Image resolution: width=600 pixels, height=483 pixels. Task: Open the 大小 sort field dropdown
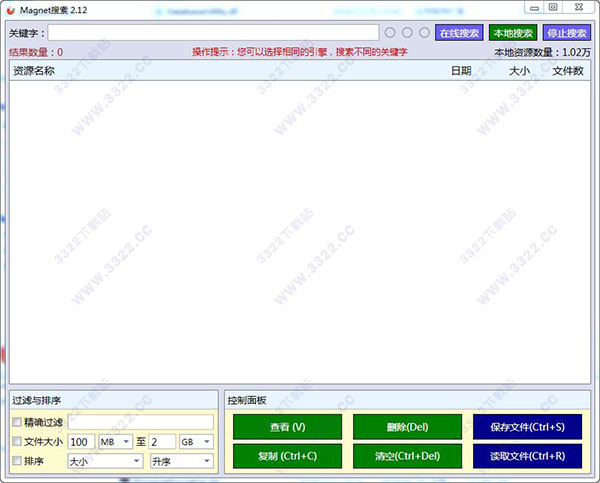tap(105, 461)
